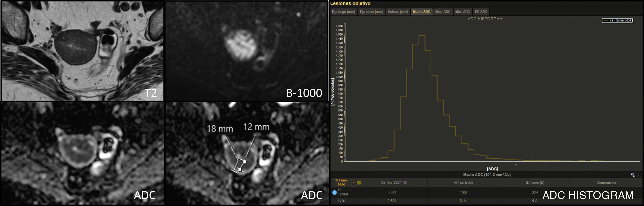The image size is (644, 206).
Task: Click the chart icon at far right of table header
Action: click(x=639, y=175)
